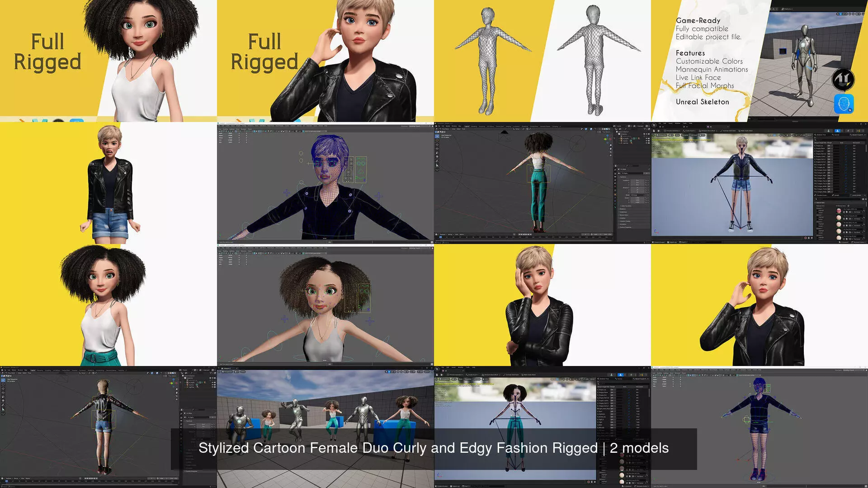The width and height of the screenshot is (868, 488).
Task: Click the timeline frame marker in curly-hair Blender screenshot
Action: 441,237
